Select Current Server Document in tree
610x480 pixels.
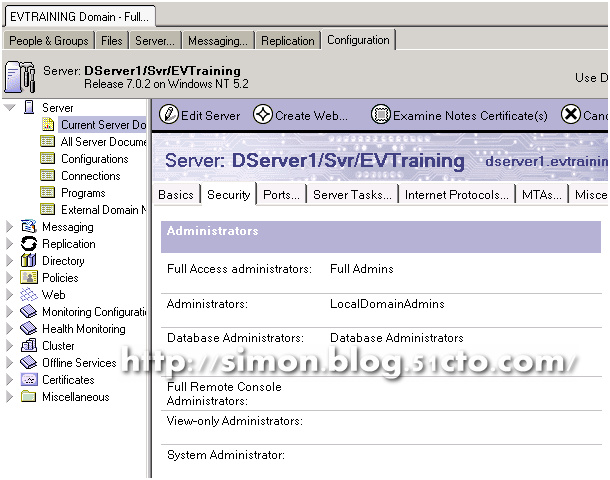pos(103,124)
